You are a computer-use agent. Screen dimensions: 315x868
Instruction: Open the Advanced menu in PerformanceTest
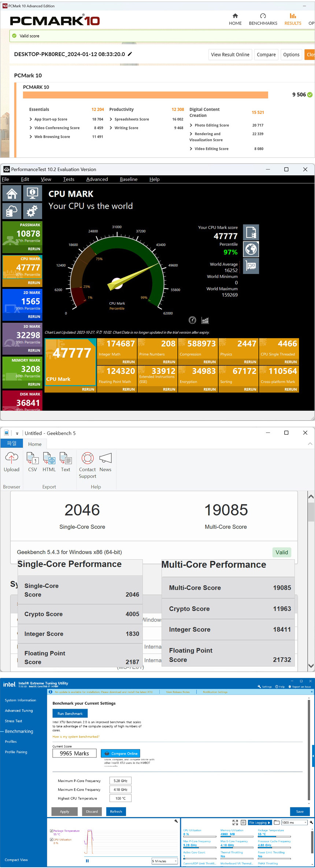click(97, 179)
